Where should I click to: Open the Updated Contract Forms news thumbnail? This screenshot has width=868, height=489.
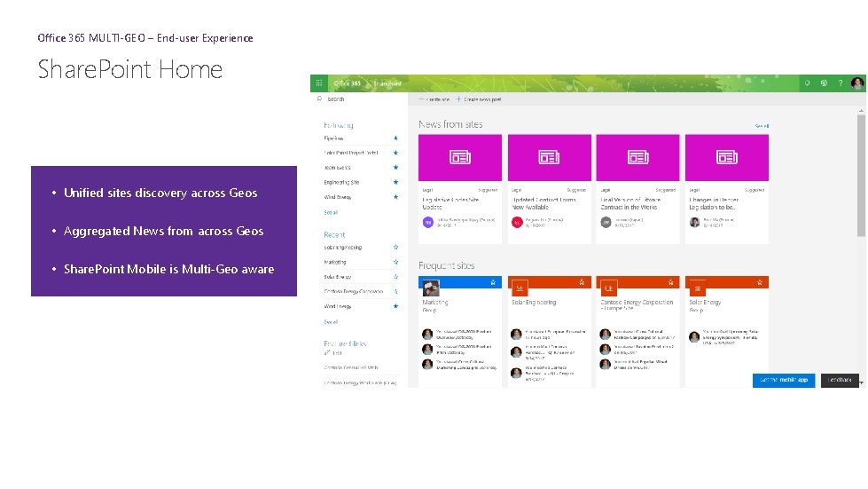click(549, 157)
